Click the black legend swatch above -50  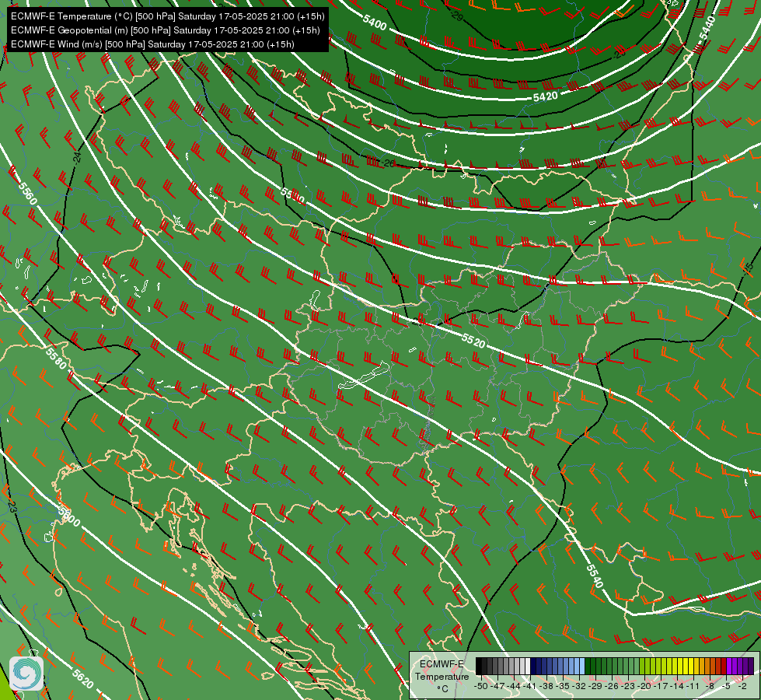click(479, 667)
